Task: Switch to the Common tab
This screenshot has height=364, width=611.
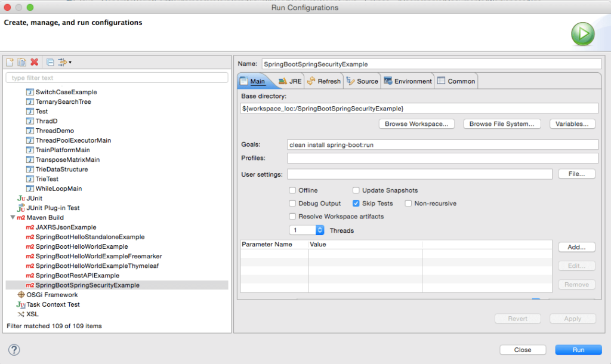Action: 456,80
